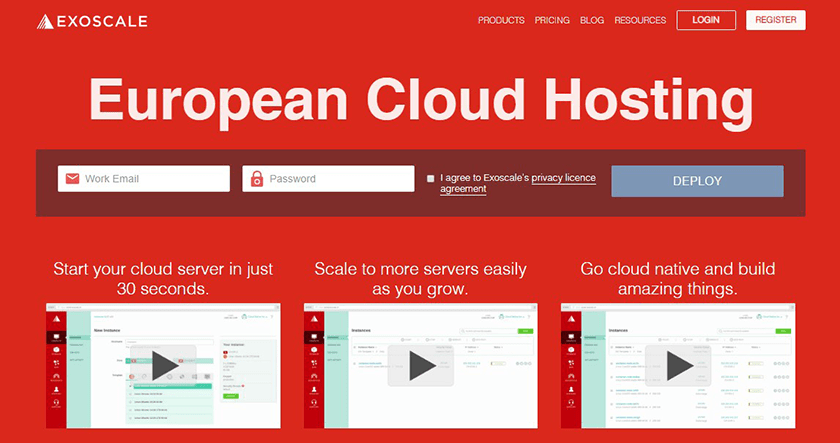Focus the Work Email field
The width and height of the screenshot is (840, 443).
[144, 178]
